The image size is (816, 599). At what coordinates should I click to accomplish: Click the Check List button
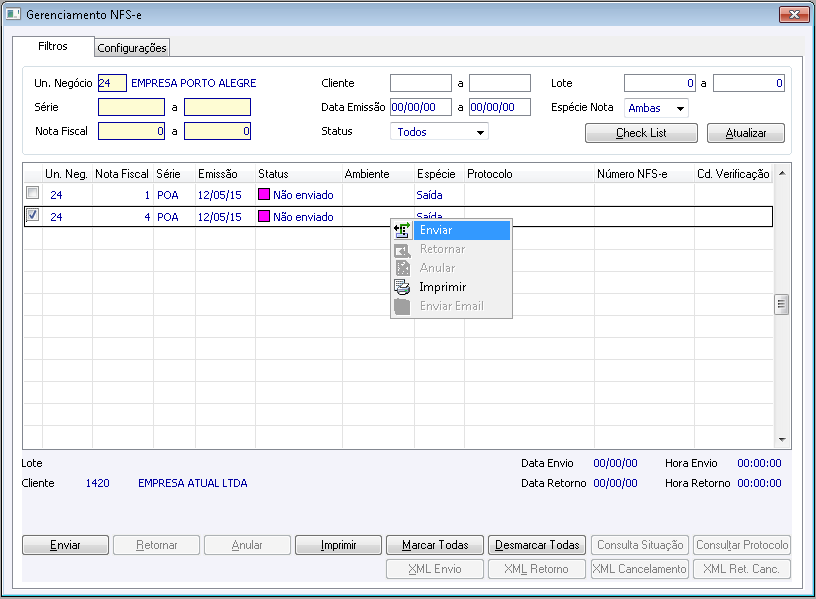pyautogui.click(x=641, y=133)
